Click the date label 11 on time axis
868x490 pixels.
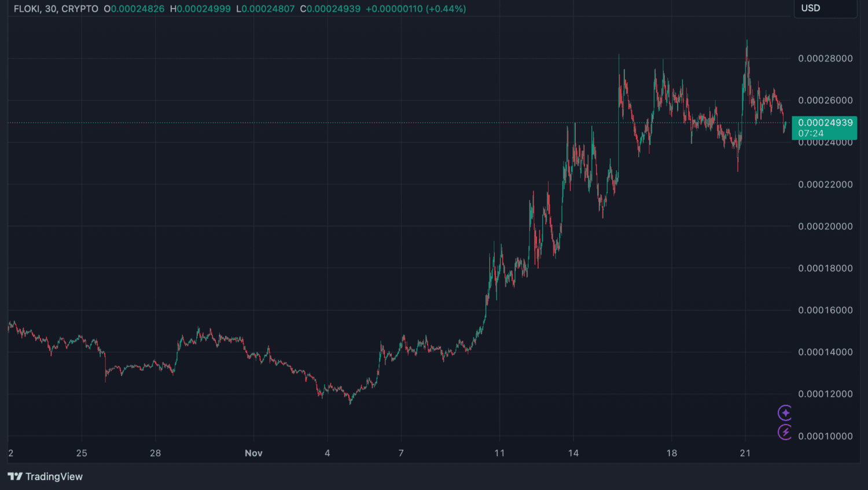[499, 453]
